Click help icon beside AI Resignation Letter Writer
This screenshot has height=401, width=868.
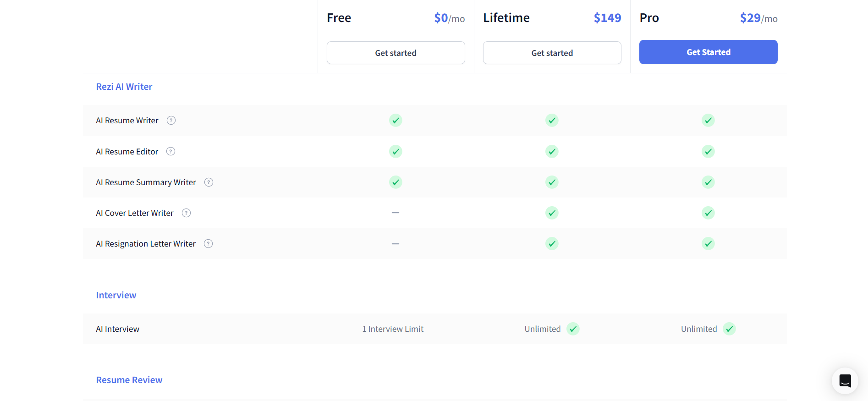208,243
